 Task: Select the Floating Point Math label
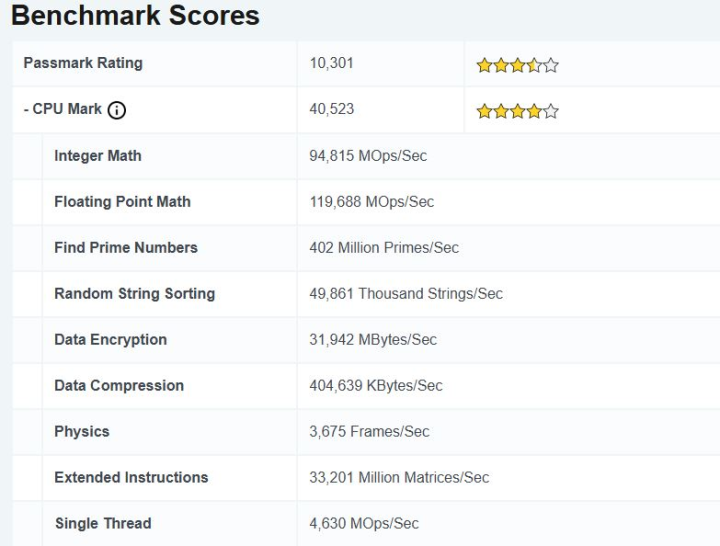pos(122,202)
